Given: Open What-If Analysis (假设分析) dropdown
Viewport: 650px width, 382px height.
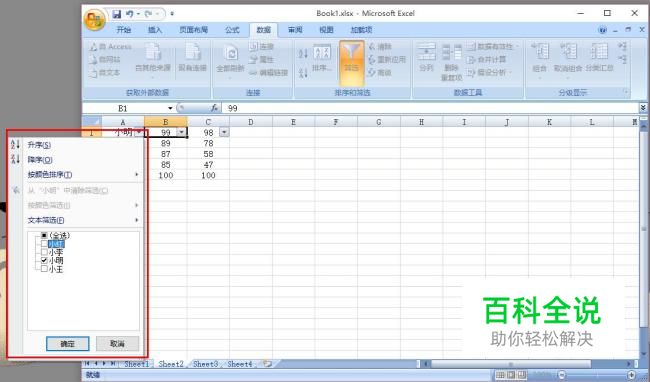Looking at the screenshot, I should (x=490, y=73).
